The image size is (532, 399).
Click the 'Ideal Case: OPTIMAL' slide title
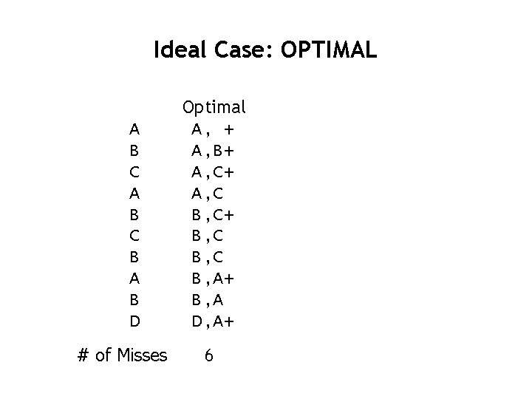coord(265,50)
